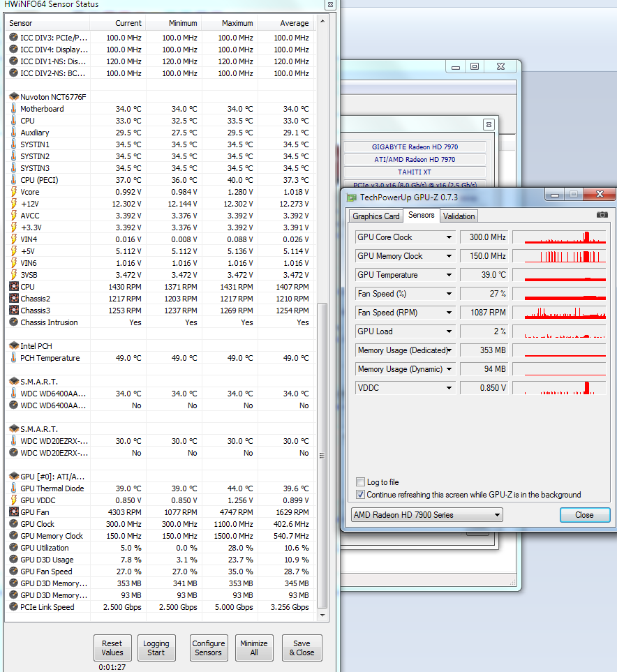Select the Nuvoton NCT6776F chip icon

(14, 97)
